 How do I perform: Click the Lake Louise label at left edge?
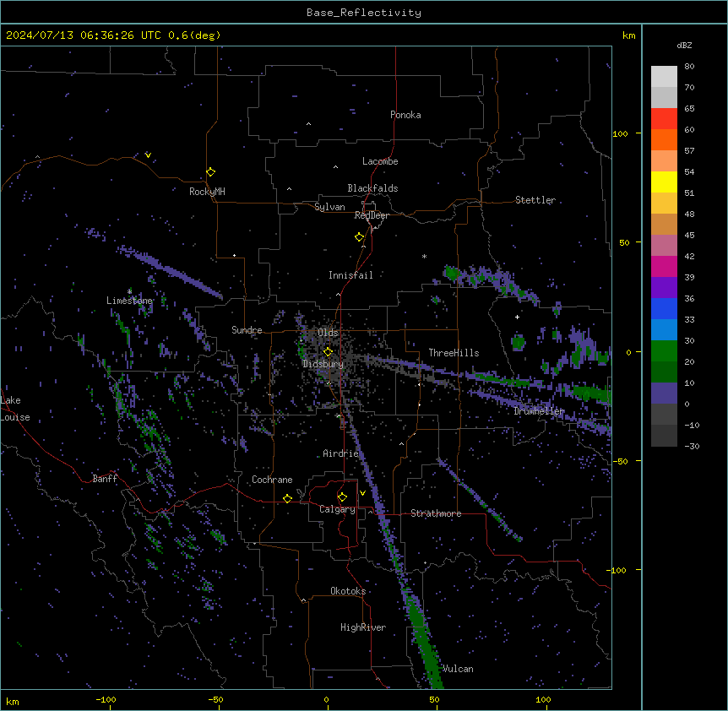pyautogui.click(x=15, y=409)
